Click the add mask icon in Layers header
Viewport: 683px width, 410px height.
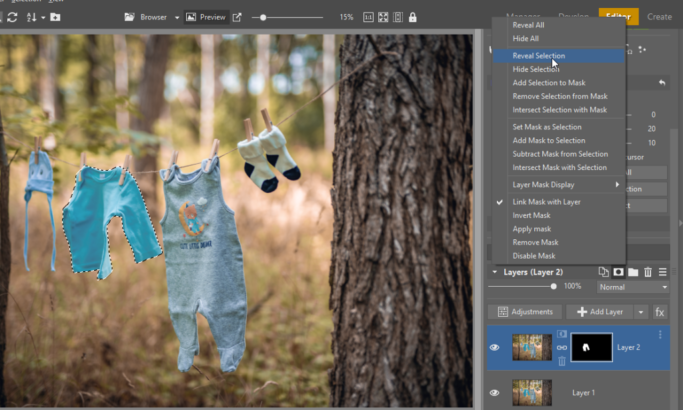[618, 272]
